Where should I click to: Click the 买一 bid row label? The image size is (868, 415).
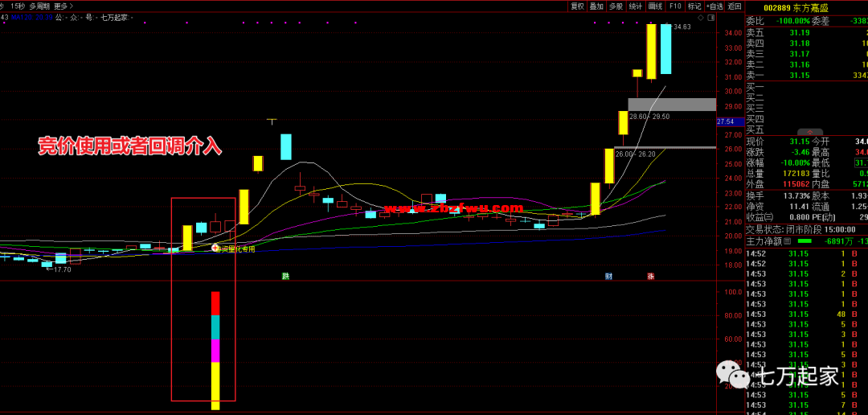[x=755, y=87]
